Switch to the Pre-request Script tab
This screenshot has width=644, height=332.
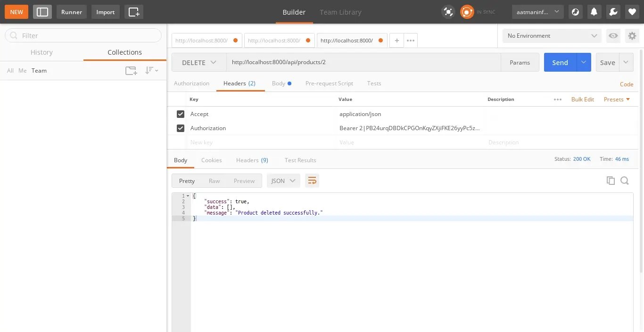[x=329, y=83]
